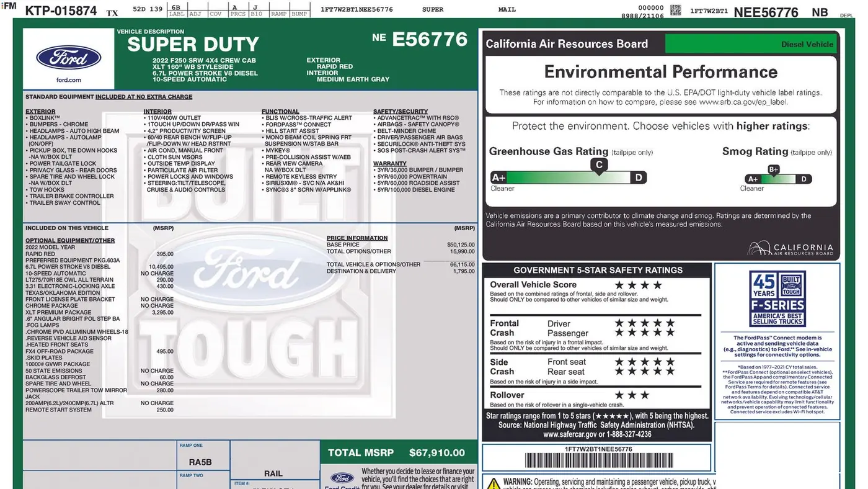The width and height of the screenshot is (868, 489).
Task: Click the RA5B ramp one value
Action: pyautogui.click(x=200, y=462)
